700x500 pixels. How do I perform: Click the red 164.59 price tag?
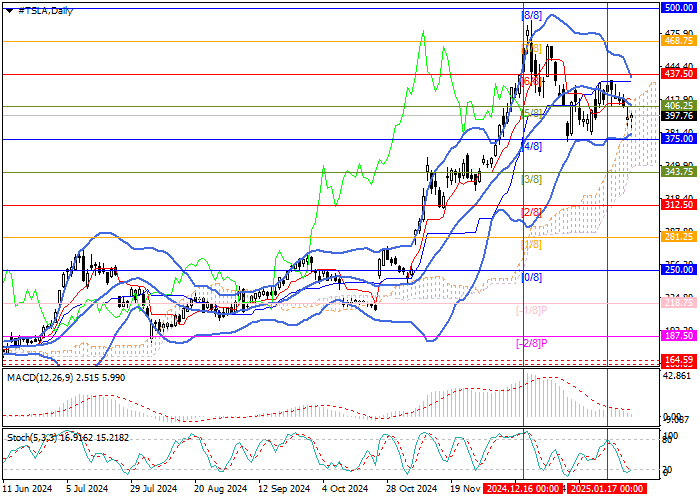point(679,359)
